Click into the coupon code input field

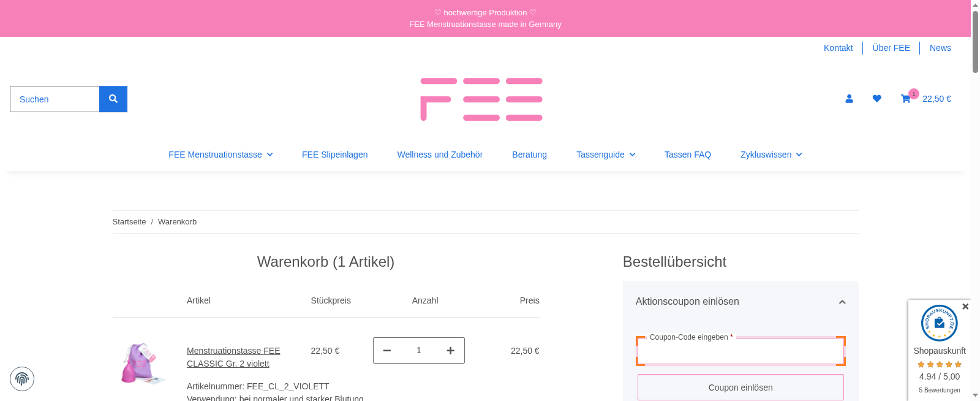741,351
